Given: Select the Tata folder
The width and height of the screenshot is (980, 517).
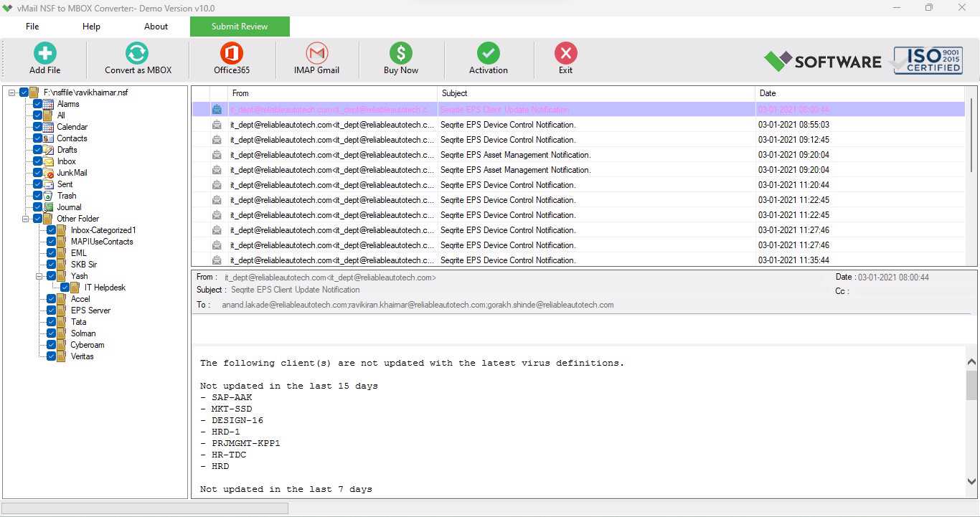Looking at the screenshot, I should 78,322.
